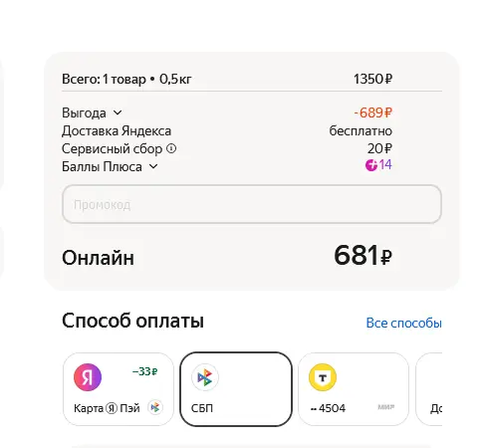This screenshot has height=448, width=484.
Task: Click the yellow T-Bank shield icon
Action: [323, 377]
